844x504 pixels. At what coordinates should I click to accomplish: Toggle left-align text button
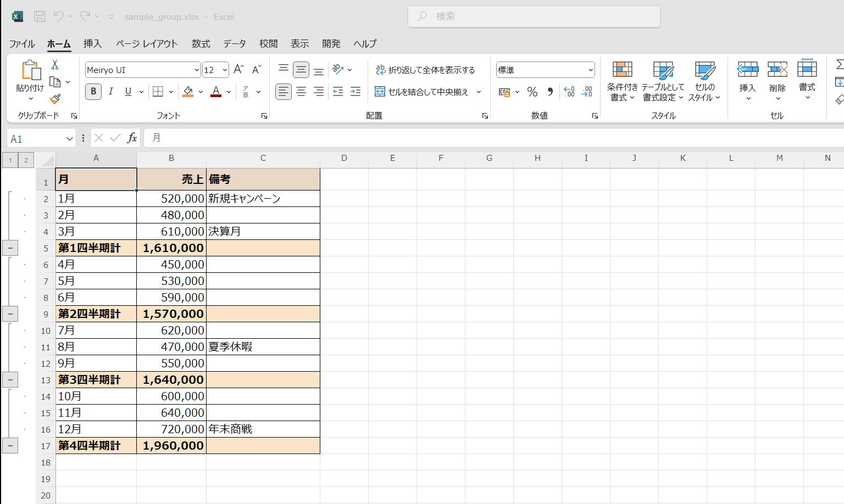[x=284, y=92]
